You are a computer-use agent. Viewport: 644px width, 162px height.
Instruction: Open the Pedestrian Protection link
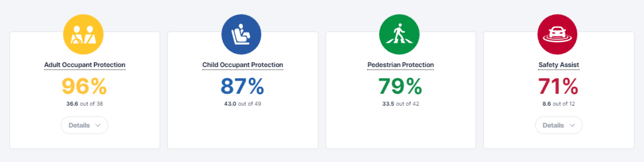[x=401, y=65]
